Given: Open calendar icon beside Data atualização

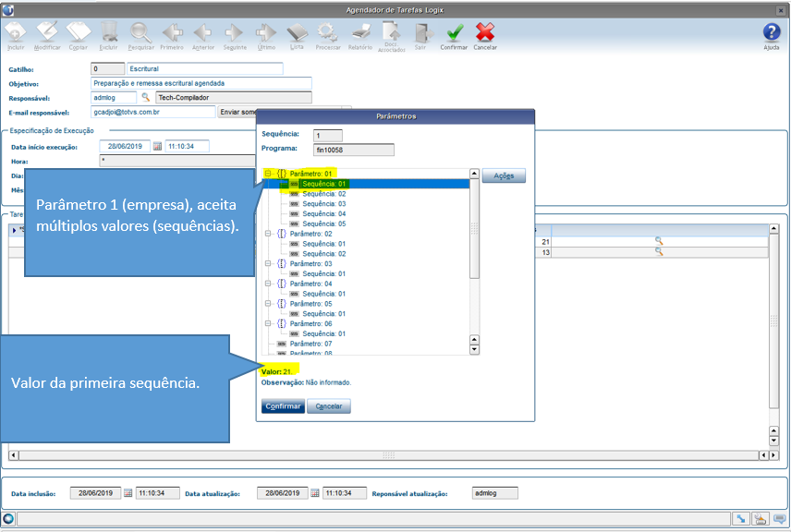Looking at the screenshot, I should coord(315,493).
